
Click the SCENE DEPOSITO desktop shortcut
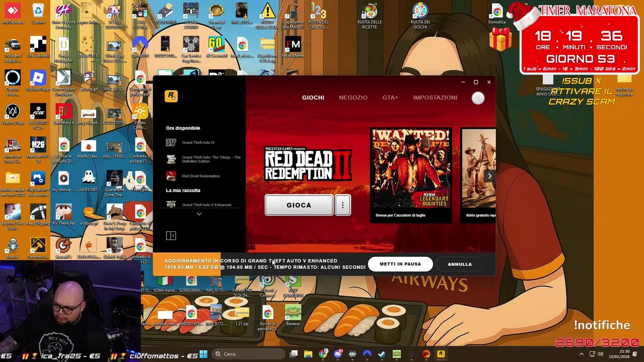coord(115,16)
